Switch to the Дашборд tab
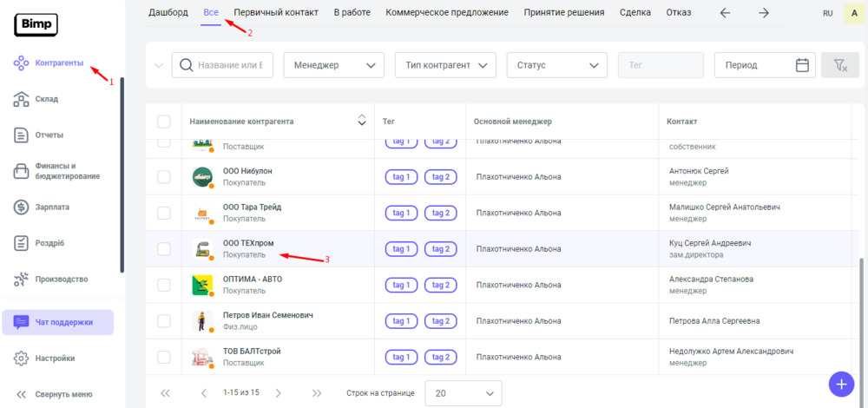Screen dimensions: 868x408 coord(168,12)
